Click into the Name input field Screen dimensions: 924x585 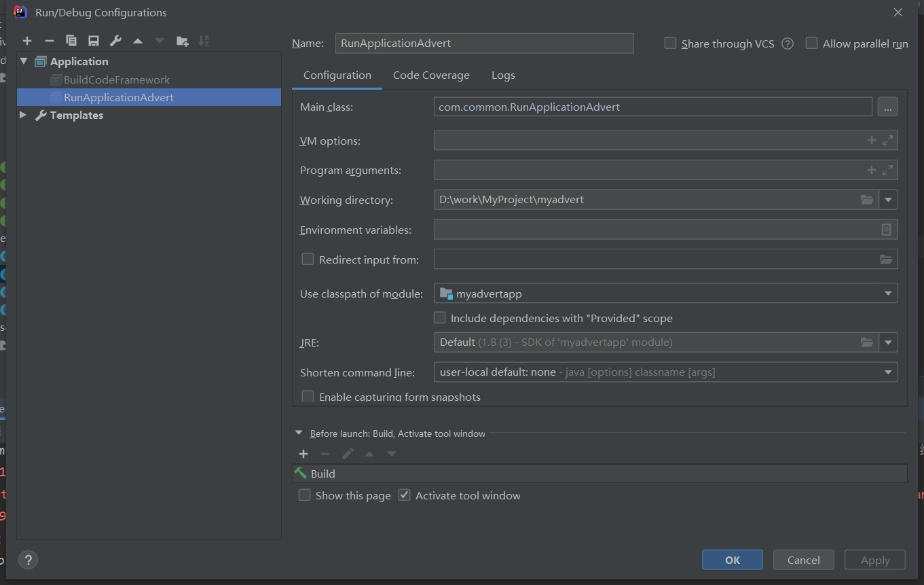[485, 43]
